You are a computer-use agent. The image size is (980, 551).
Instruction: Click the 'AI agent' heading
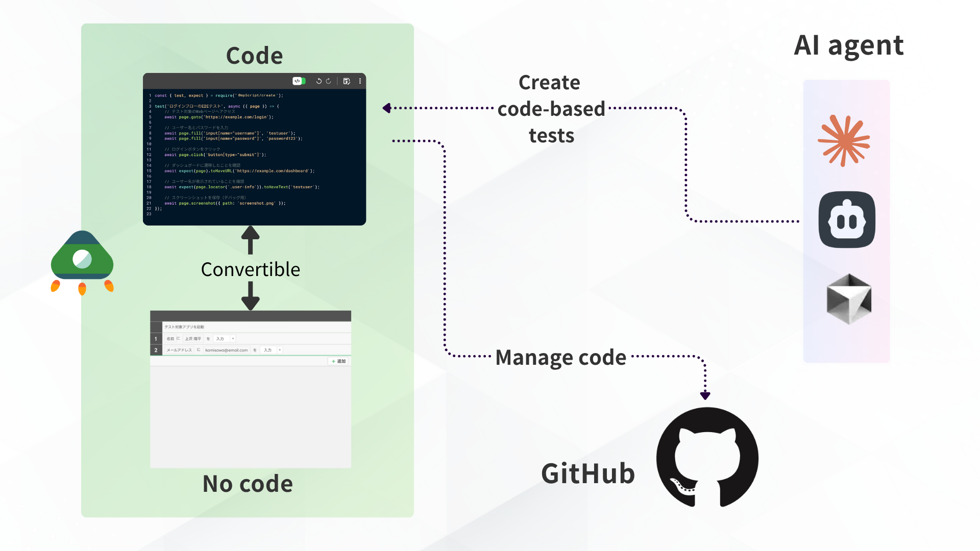(849, 46)
